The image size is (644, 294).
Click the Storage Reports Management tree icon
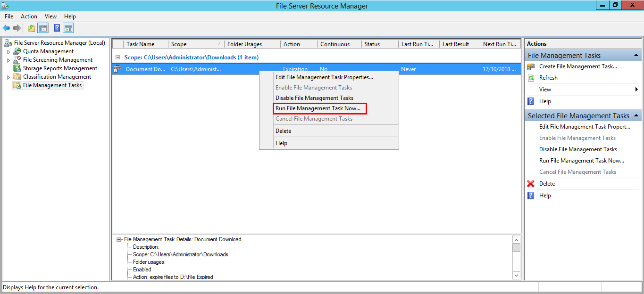[17, 68]
